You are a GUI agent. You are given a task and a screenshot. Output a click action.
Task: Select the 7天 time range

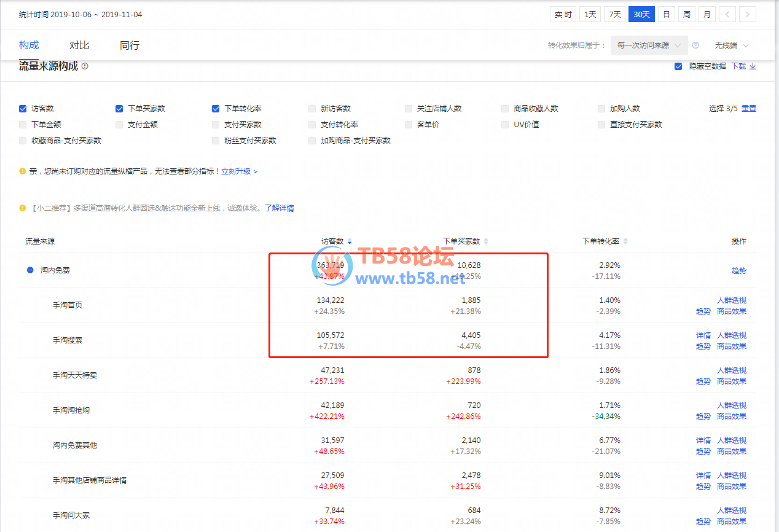click(614, 14)
